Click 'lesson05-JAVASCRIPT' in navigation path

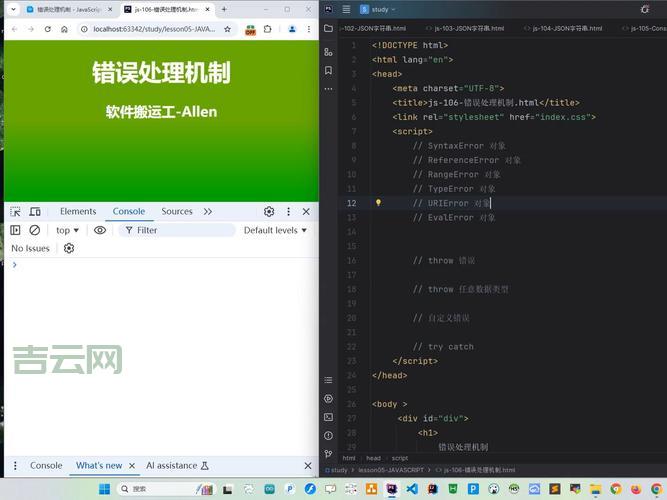391,470
